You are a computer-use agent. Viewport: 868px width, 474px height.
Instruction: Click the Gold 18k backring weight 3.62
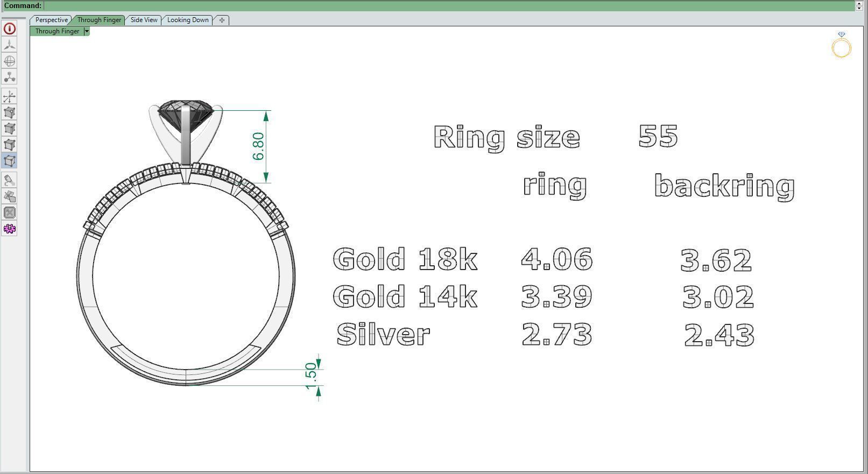(x=716, y=260)
